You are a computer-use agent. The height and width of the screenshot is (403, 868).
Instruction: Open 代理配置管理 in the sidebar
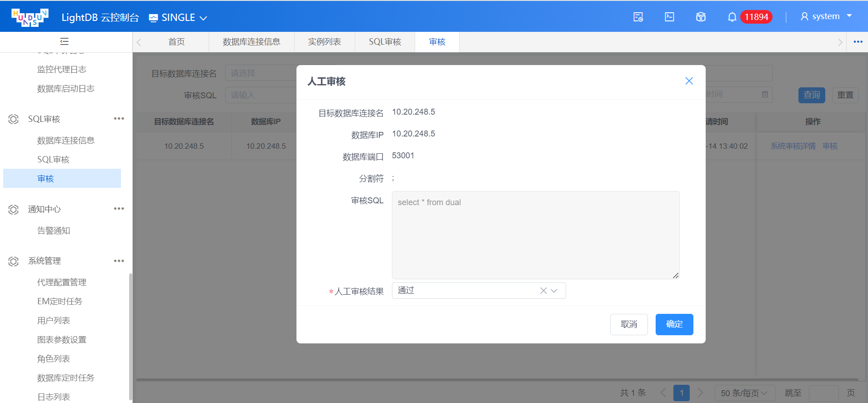62,282
